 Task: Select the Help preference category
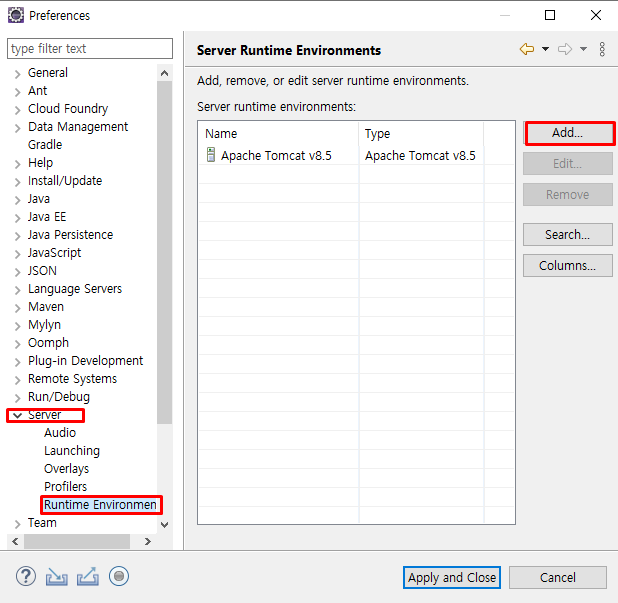point(40,163)
